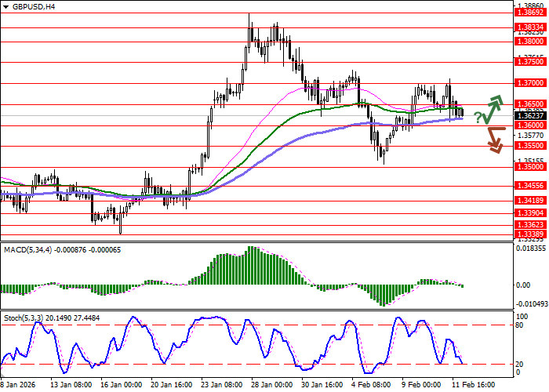Image resolution: width=549 pixels, height=392 pixels.
Task: Select the GBPUSD,H4 chart title
Action: (31, 6)
